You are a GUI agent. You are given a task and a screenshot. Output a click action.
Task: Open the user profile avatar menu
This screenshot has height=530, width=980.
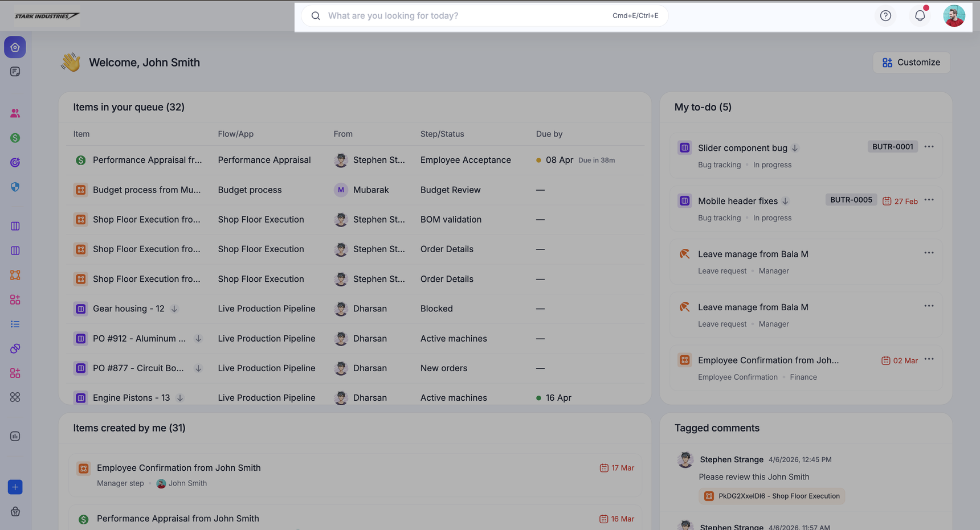[x=953, y=16]
